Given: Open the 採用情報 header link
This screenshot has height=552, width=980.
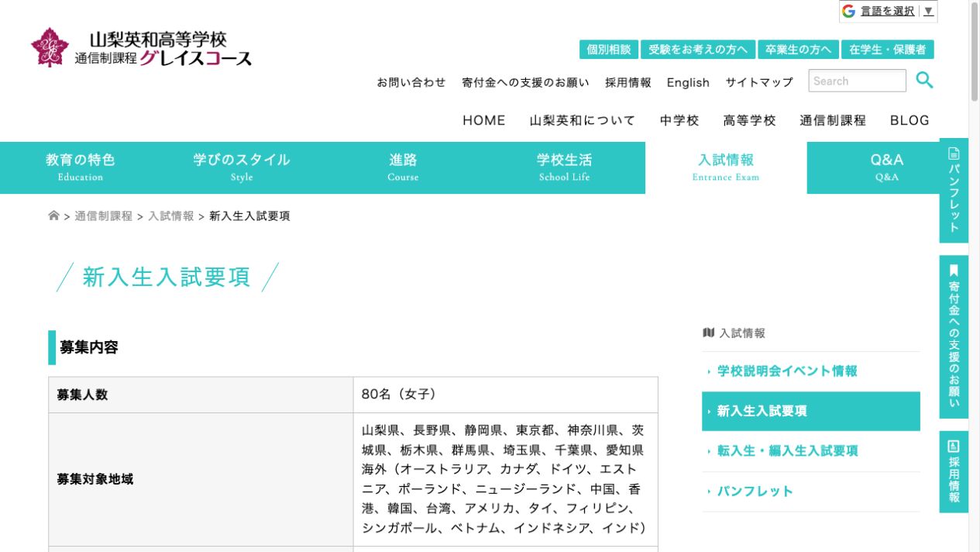Looking at the screenshot, I should click(x=628, y=82).
